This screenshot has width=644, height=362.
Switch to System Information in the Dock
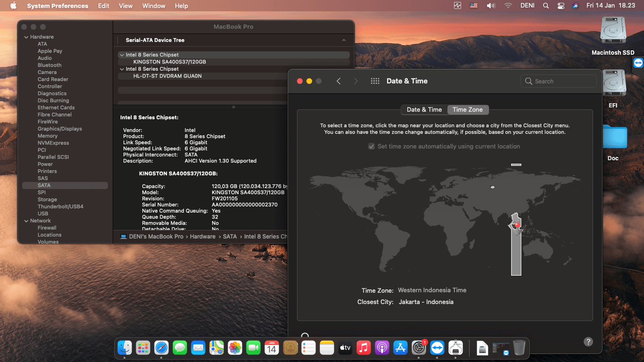pos(455,348)
